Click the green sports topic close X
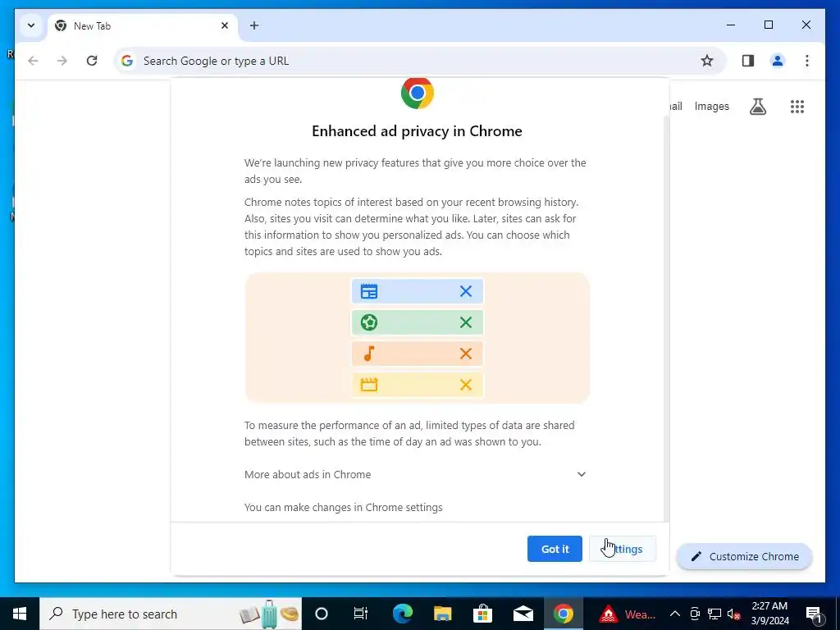The height and width of the screenshot is (630, 840). (x=466, y=322)
